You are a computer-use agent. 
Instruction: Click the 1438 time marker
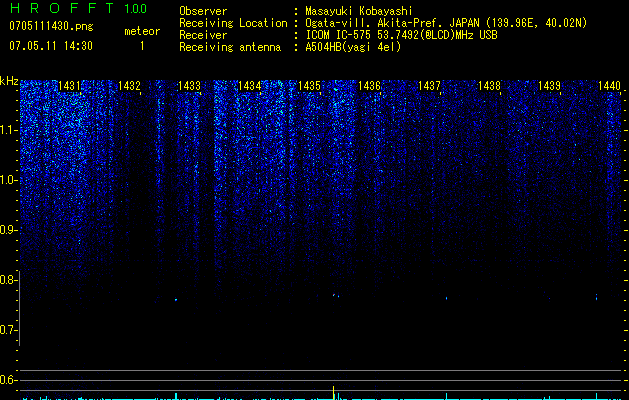click(x=489, y=86)
